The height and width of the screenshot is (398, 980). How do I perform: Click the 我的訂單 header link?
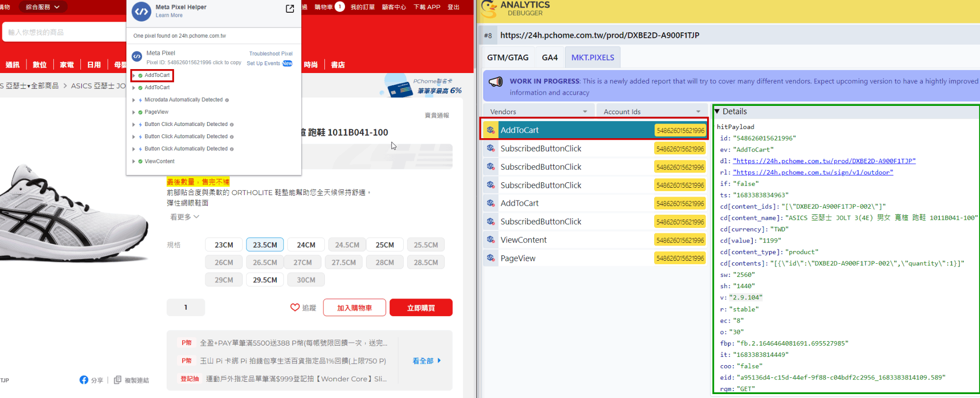point(363,7)
